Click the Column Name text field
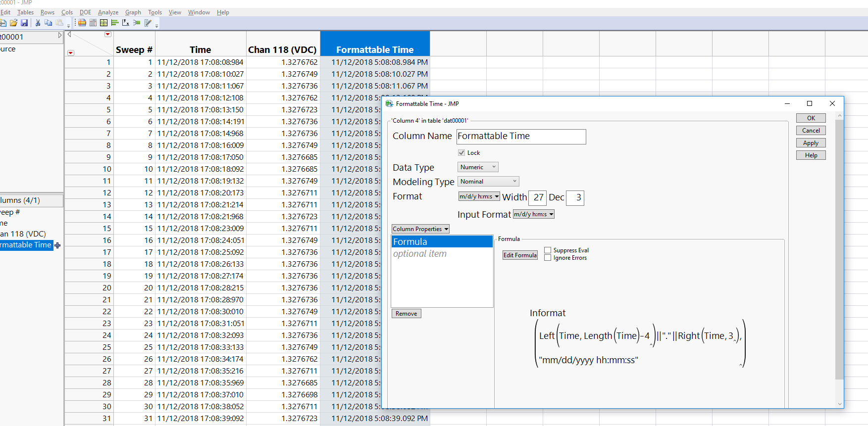This screenshot has width=868, height=426. pos(521,137)
